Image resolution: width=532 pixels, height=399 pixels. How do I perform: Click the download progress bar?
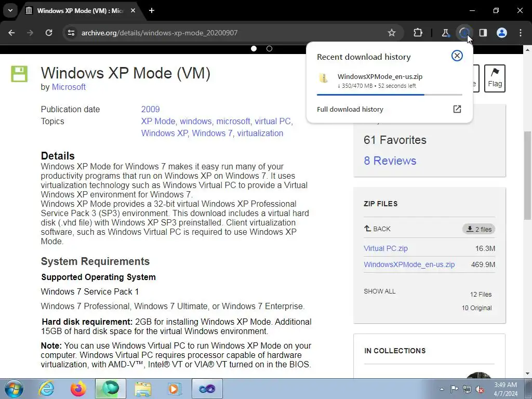click(389, 95)
